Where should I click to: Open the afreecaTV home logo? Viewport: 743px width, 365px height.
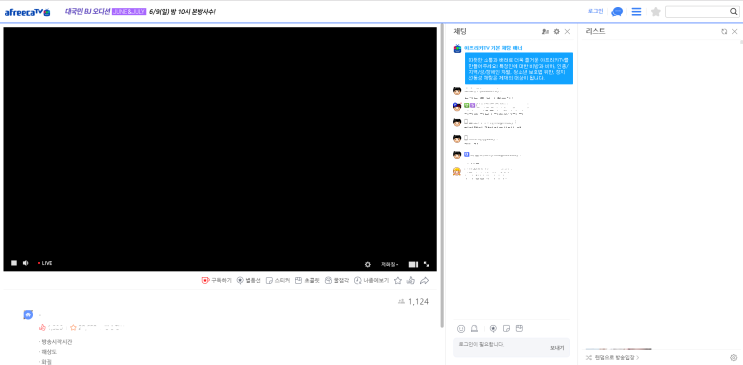(27, 12)
